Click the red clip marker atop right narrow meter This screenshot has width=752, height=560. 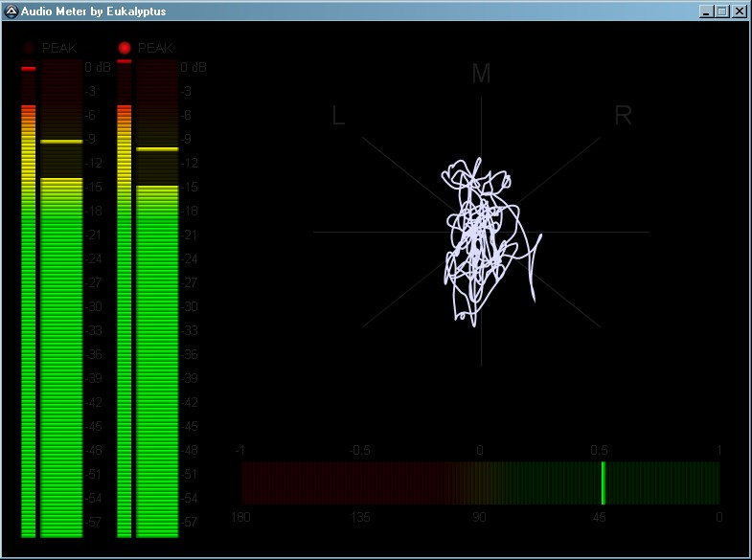(124, 61)
